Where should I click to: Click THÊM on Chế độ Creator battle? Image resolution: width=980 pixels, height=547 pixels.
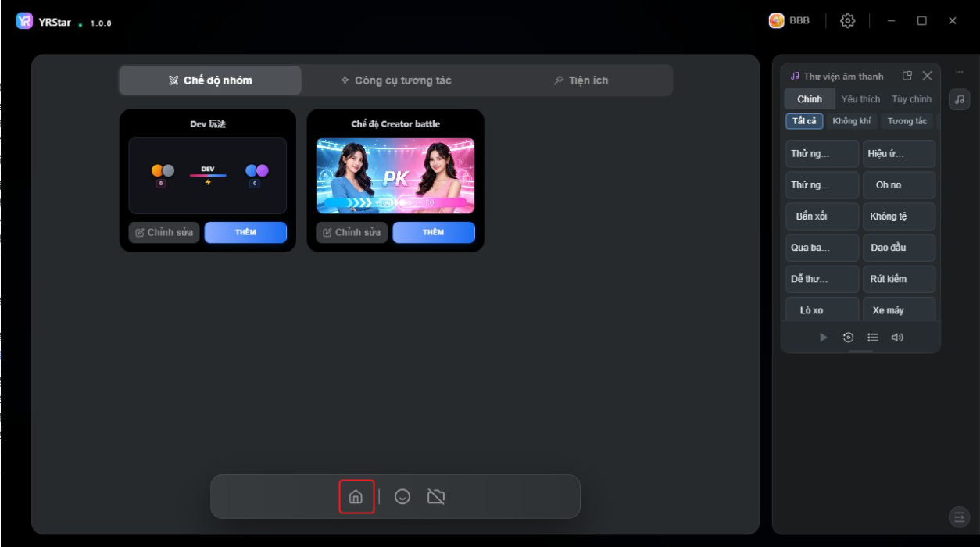434,232
